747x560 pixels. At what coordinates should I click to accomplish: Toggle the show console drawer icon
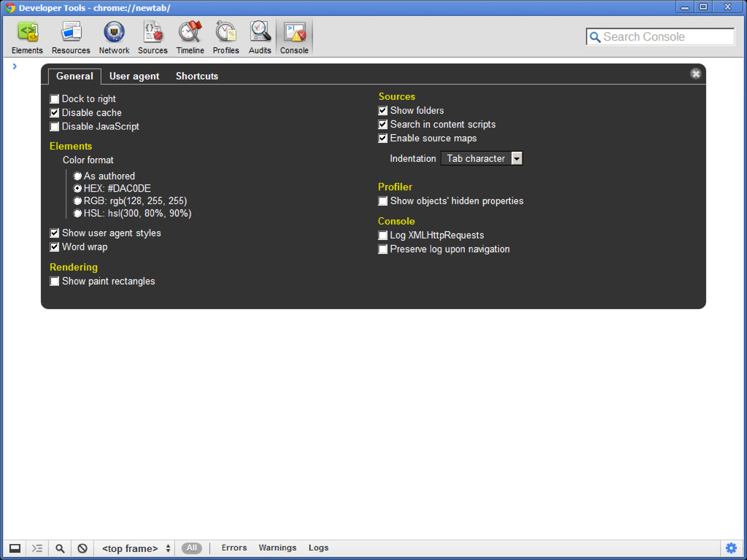coord(37,548)
